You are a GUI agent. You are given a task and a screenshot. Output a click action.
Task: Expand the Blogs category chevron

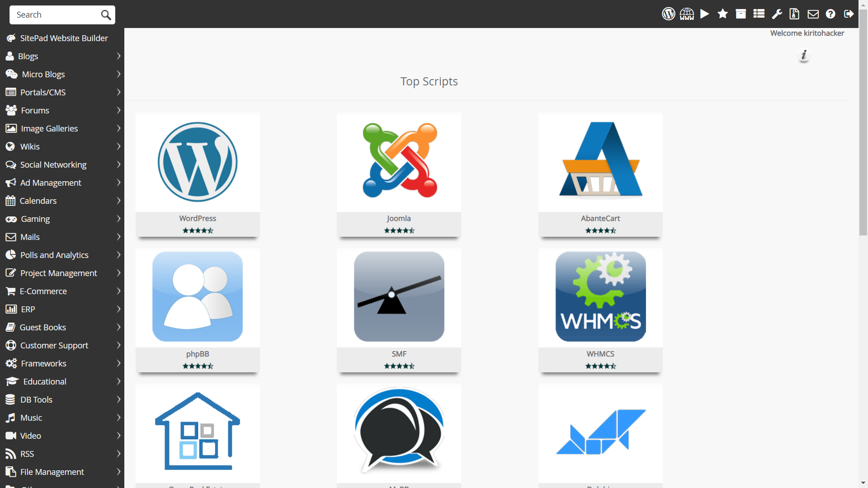(x=118, y=56)
